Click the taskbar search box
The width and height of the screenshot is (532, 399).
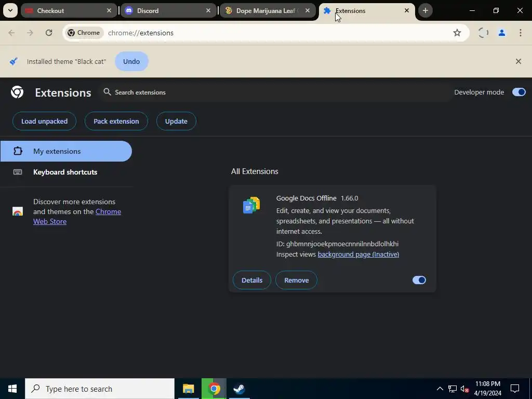tap(100, 389)
